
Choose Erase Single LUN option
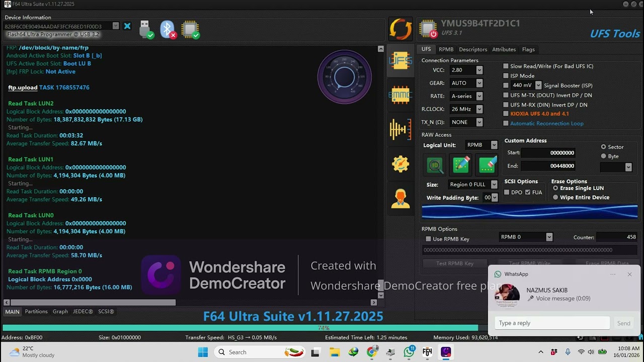(x=555, y=188)
